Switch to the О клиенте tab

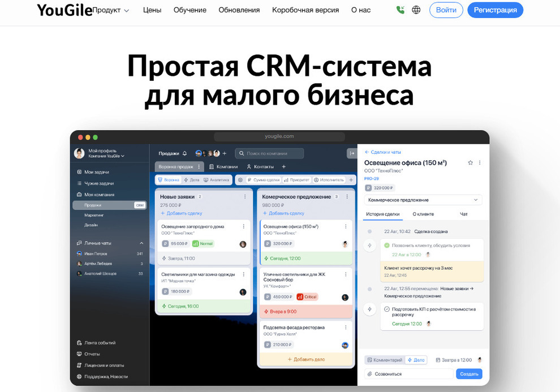coord(423,214)
